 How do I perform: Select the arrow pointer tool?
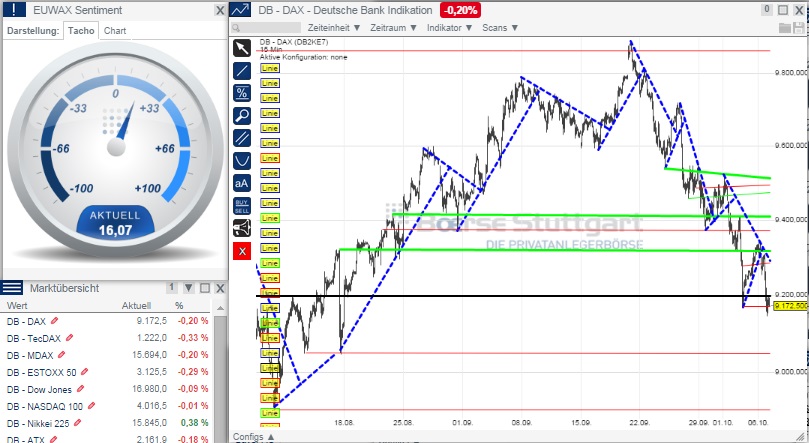pos(242,48)
